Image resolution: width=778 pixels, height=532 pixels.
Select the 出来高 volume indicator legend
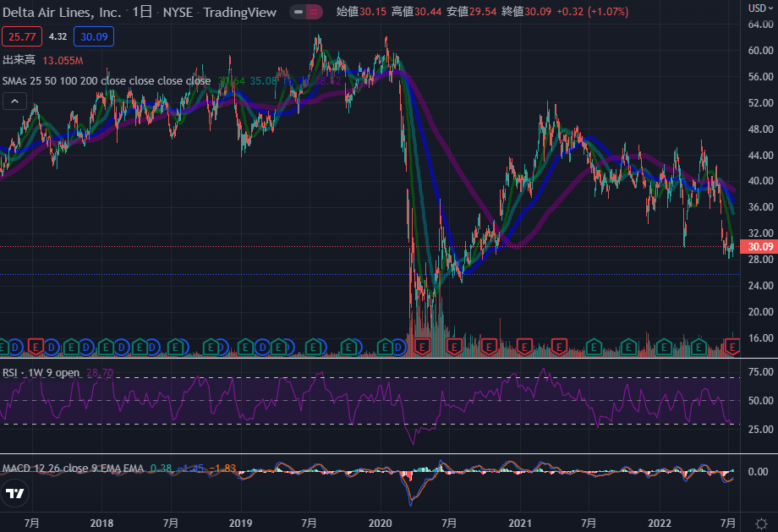click(19, 60)
